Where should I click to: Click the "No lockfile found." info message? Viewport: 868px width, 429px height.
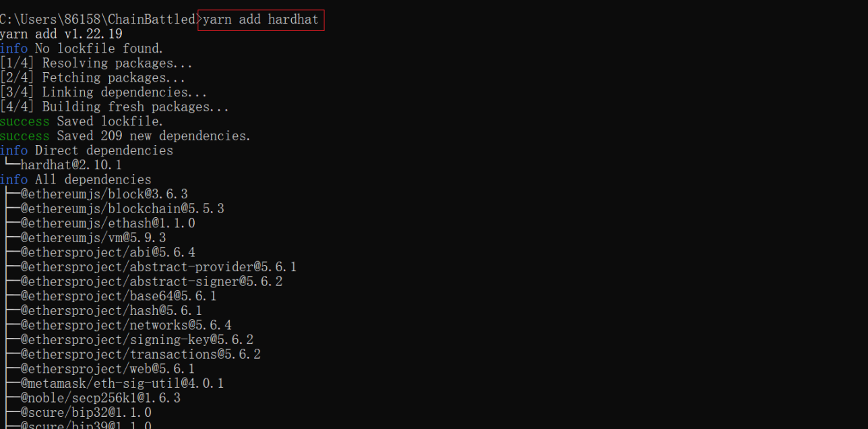point(99,49)
